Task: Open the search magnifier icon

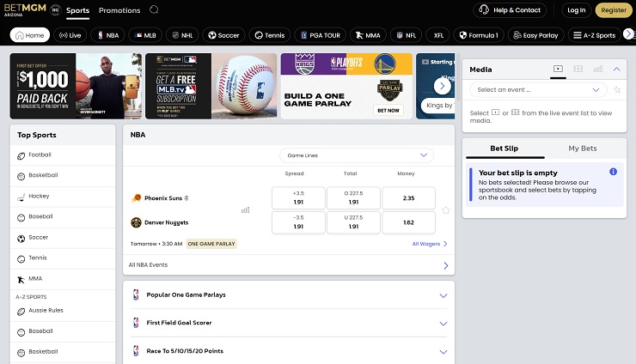Action: click(154, 9)
